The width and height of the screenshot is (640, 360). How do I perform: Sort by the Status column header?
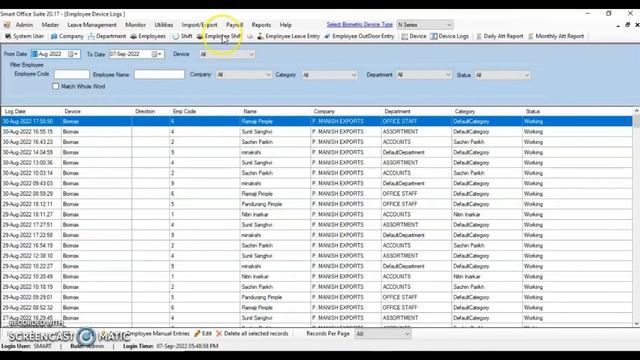[x=578, y=111]
